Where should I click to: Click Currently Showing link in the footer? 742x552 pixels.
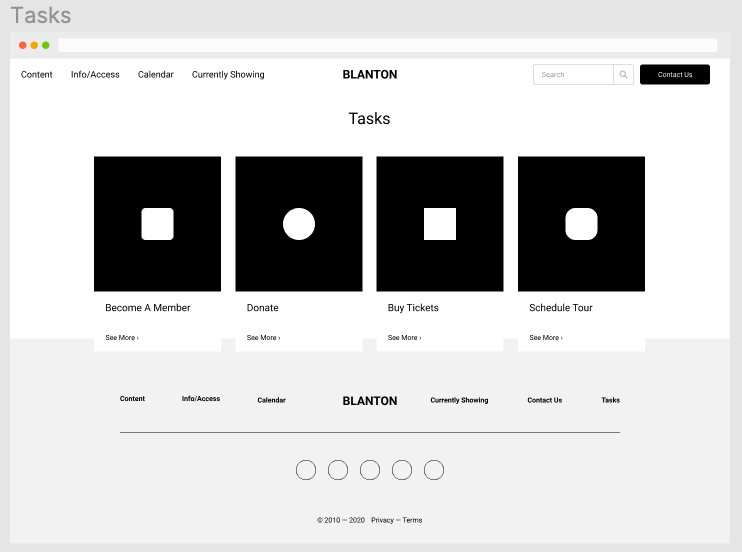pos(459,400)
